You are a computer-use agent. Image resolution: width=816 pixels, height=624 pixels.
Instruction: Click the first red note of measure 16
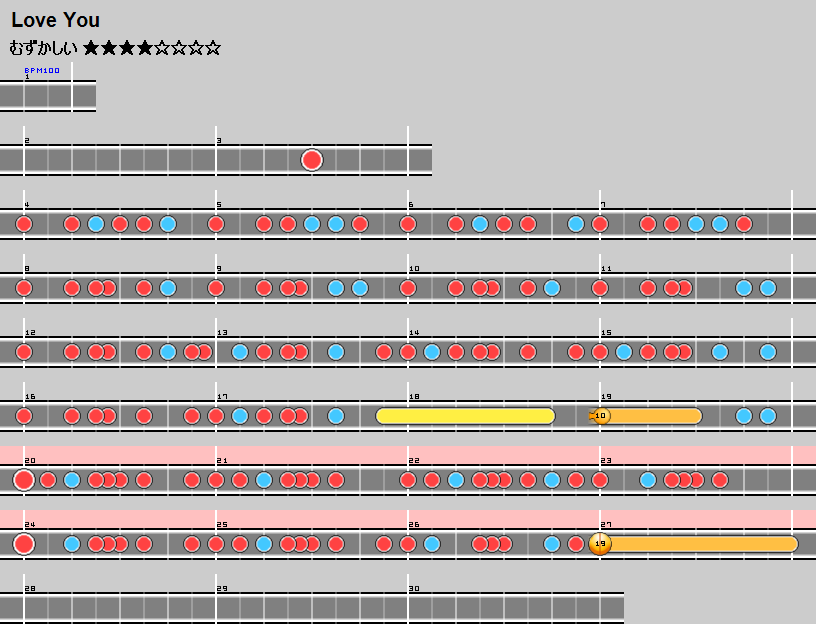(x=24, y=416)
